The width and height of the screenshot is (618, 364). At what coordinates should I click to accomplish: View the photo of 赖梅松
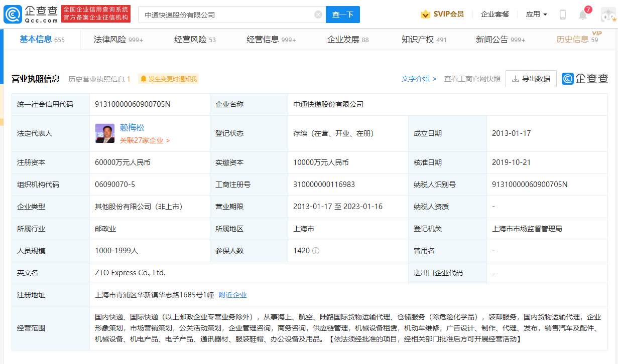click(105, 133)
